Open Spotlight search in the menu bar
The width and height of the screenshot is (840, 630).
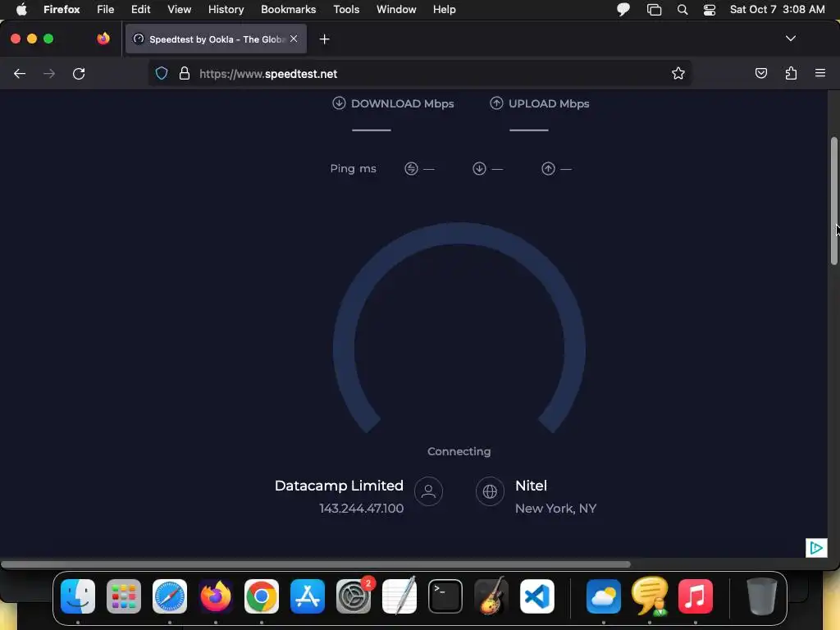pyautogui.click(x=682, y=9)
